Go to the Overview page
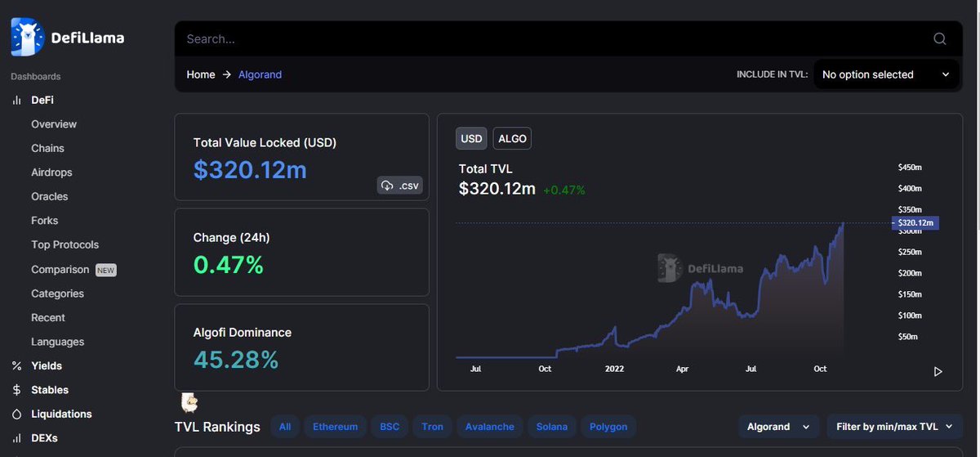 pyautogui.click(x=54, y=124)
